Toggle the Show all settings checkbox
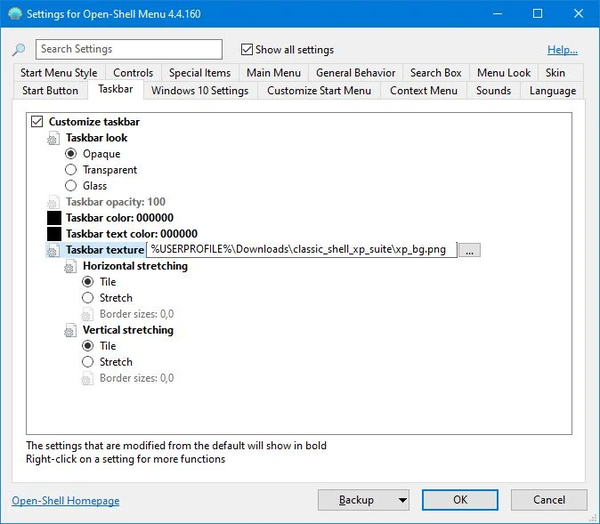 pos(247,49)
